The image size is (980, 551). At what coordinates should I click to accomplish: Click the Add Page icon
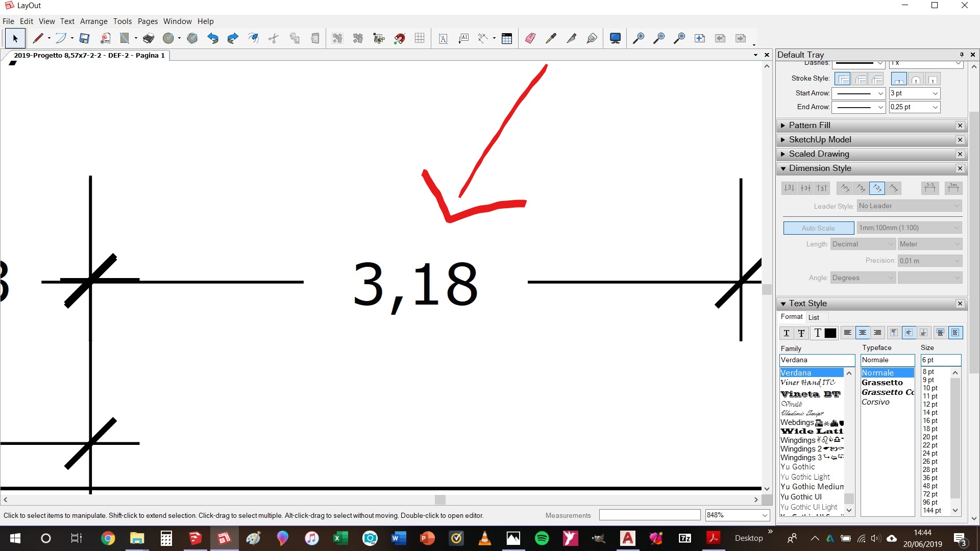pyautogui.click(x=700, y=38)
